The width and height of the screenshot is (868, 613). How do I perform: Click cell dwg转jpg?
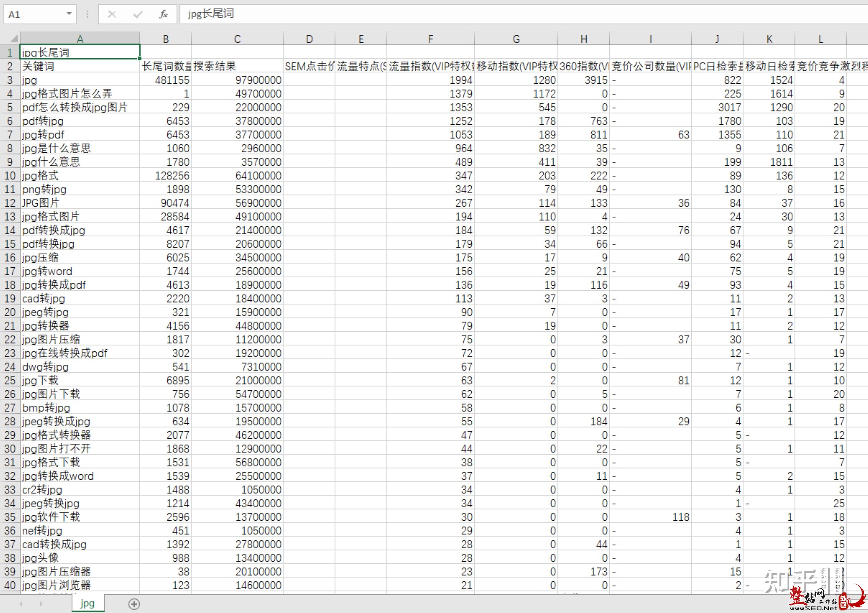[x=80, y=367]
